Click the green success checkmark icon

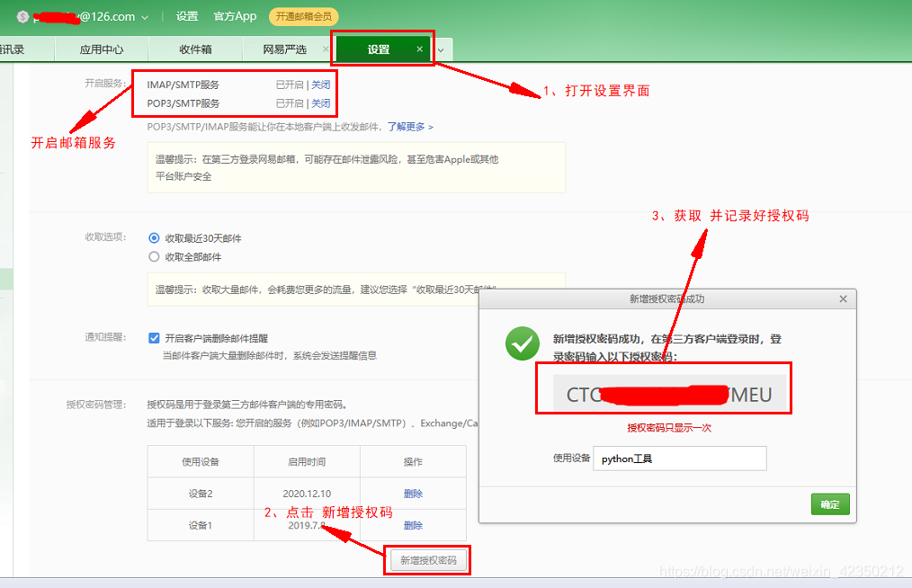tap(523, 343)
